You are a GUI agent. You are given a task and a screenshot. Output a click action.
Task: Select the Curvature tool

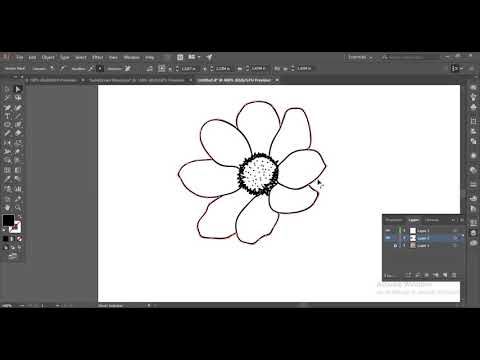[x=18, y=108]
